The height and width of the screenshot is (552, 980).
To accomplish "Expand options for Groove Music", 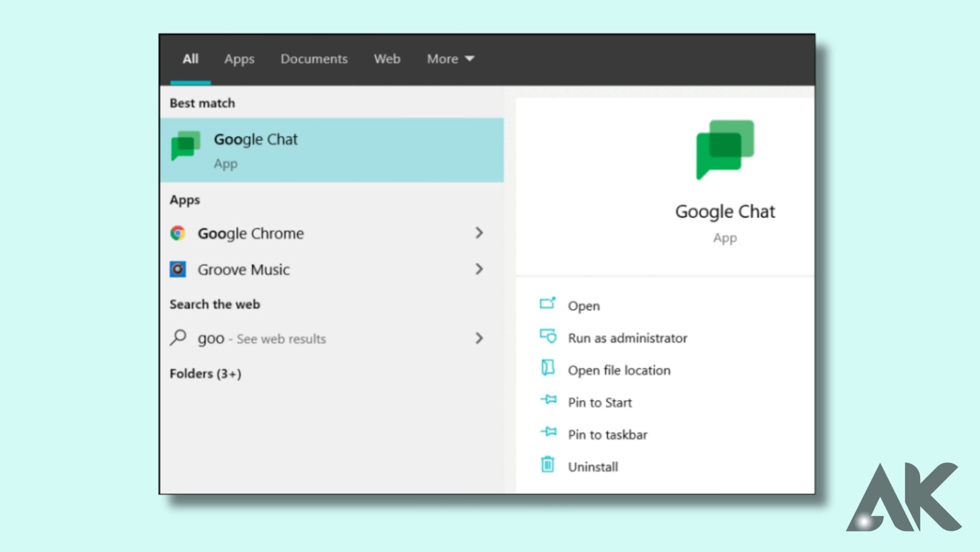I will tap(479, 269).
